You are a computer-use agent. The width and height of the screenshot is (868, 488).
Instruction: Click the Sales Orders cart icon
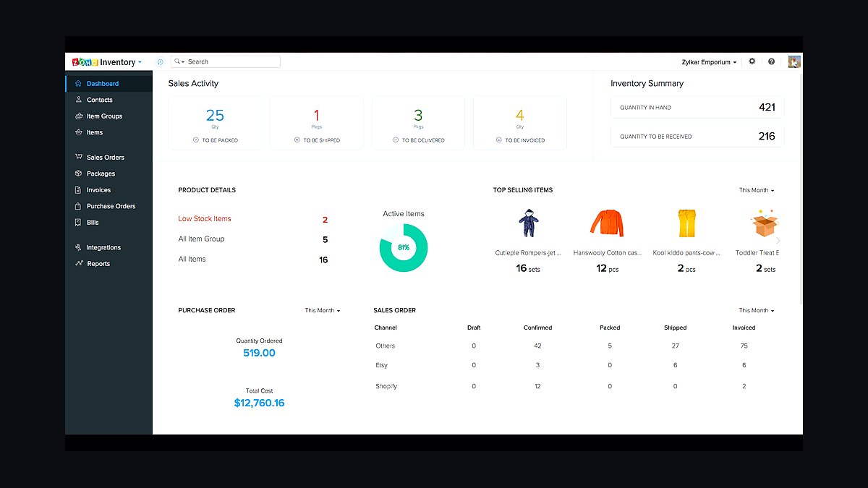click(x=79, y=157)
